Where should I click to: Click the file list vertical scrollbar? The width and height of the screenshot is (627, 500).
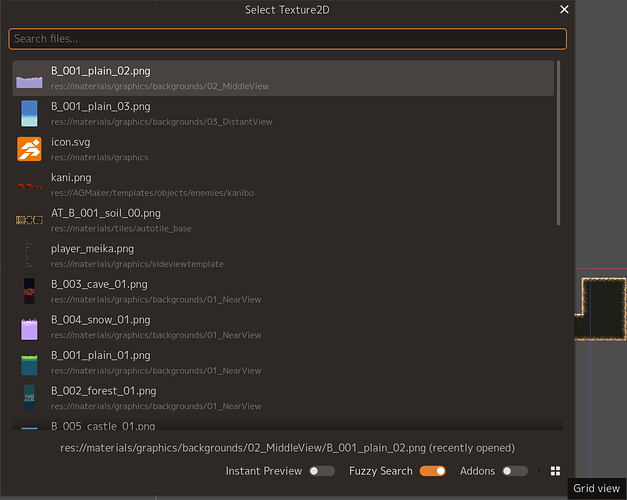coord(558,143)
